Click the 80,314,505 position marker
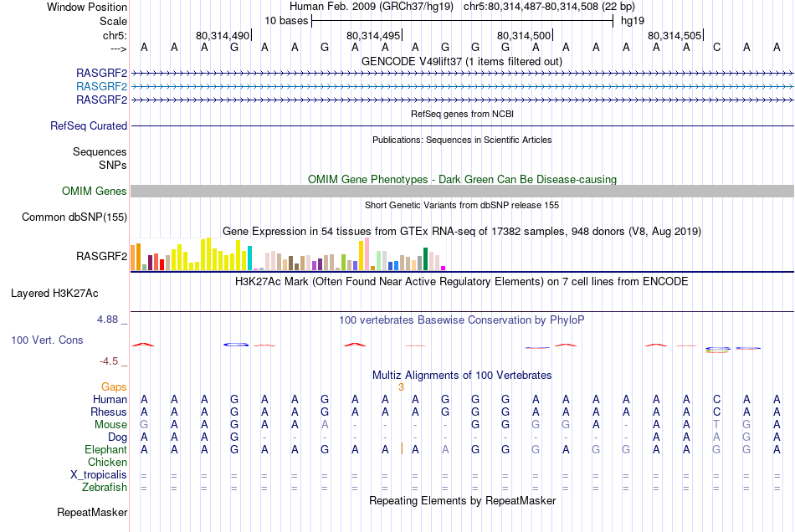This screenshot has height=532, width=795. click(674, 35)
